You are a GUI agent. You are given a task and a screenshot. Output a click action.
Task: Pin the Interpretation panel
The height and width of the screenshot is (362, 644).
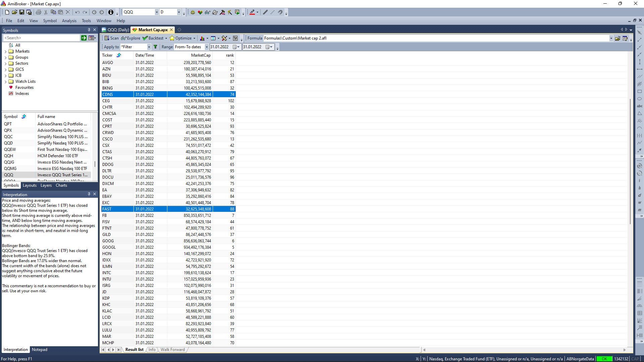89,194
